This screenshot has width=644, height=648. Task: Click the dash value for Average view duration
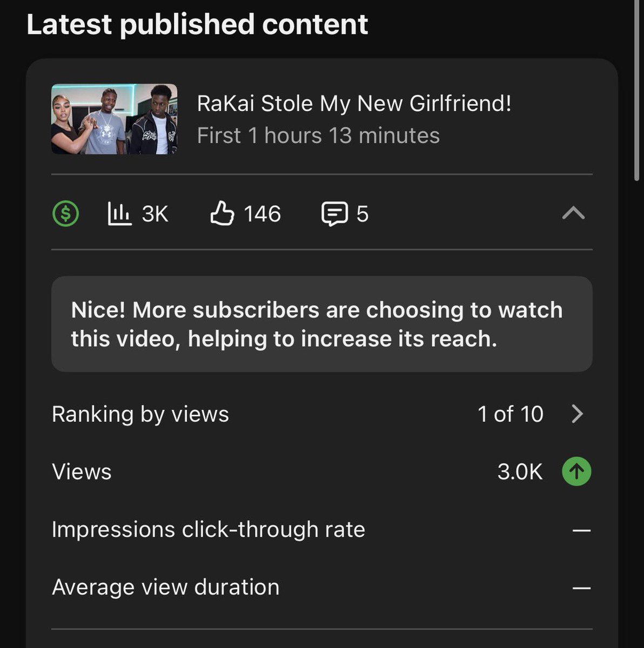581,588
